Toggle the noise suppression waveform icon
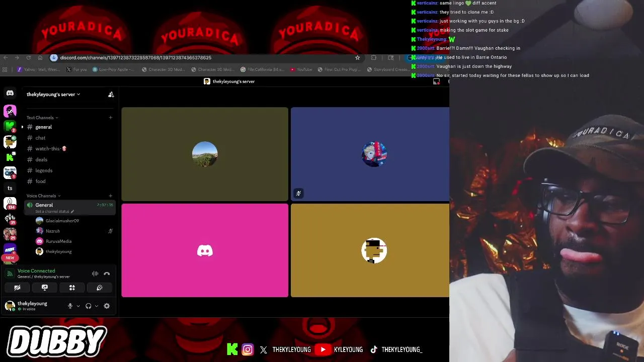644x362 pixels. [x=95, y=274]
